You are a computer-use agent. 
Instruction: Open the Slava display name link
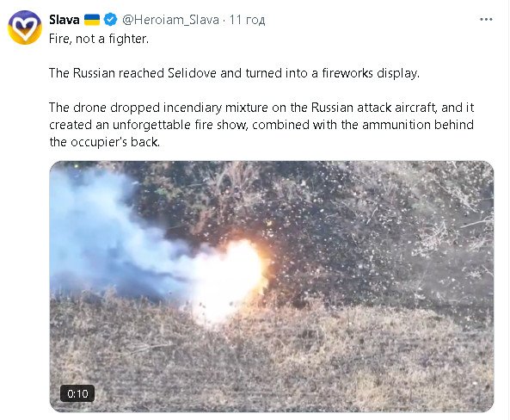(x=65, y=20)
